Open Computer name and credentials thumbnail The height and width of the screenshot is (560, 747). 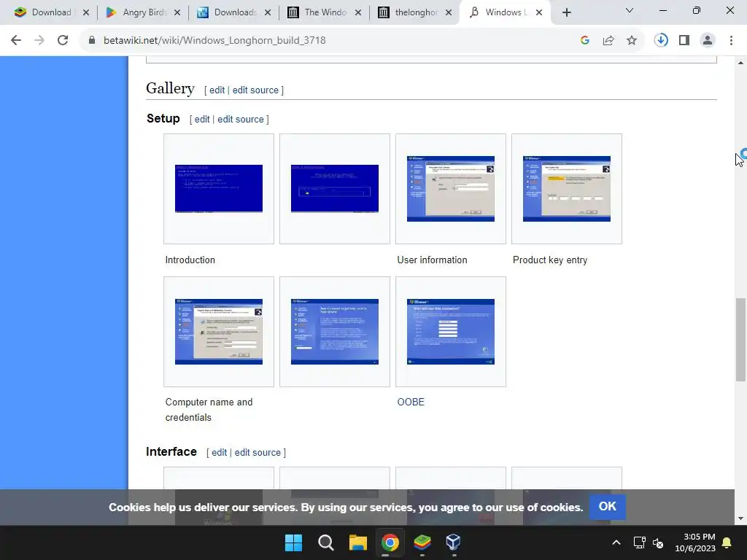219,332
